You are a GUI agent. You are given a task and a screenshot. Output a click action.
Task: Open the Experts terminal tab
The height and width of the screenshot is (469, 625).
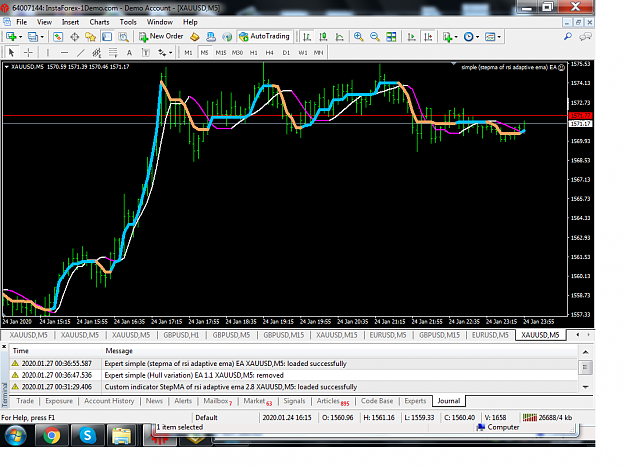(415, 401)
